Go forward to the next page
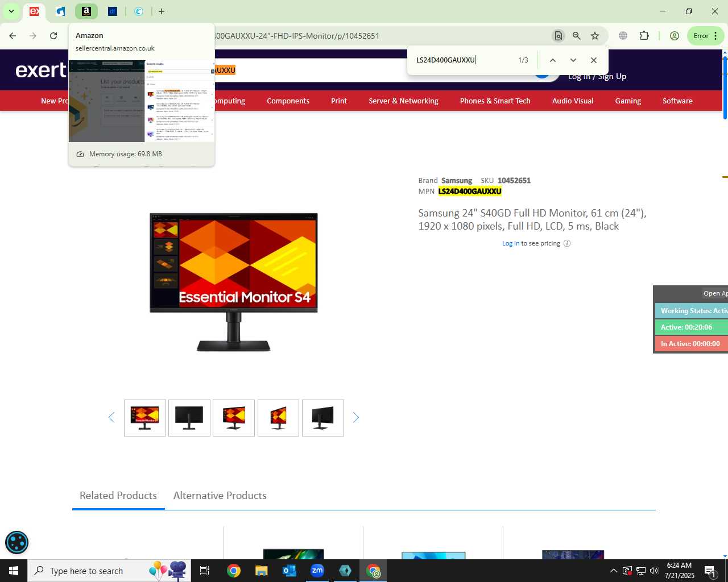Screen dimensions: 728x582 [33, 36]
